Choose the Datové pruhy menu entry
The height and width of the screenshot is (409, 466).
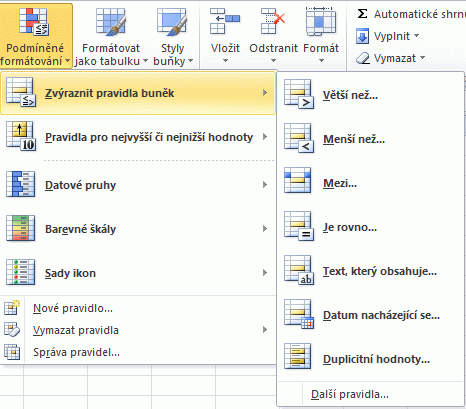(138, 185)
